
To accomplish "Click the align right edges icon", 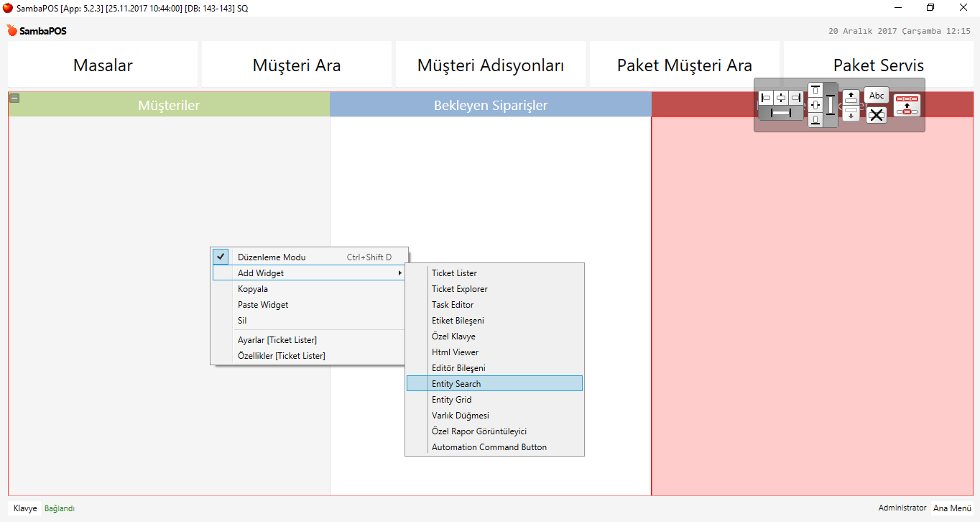I will [x=796, y=97].
